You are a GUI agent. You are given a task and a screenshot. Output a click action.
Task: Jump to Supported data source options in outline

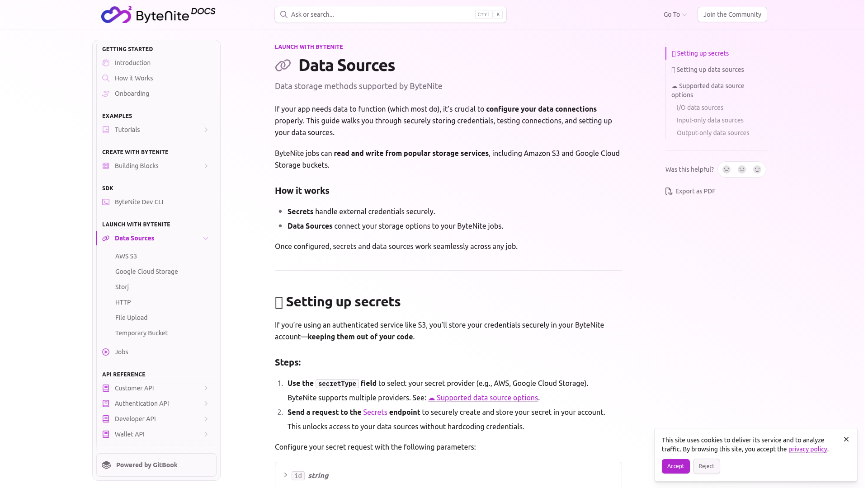click(x=708, y=90)
